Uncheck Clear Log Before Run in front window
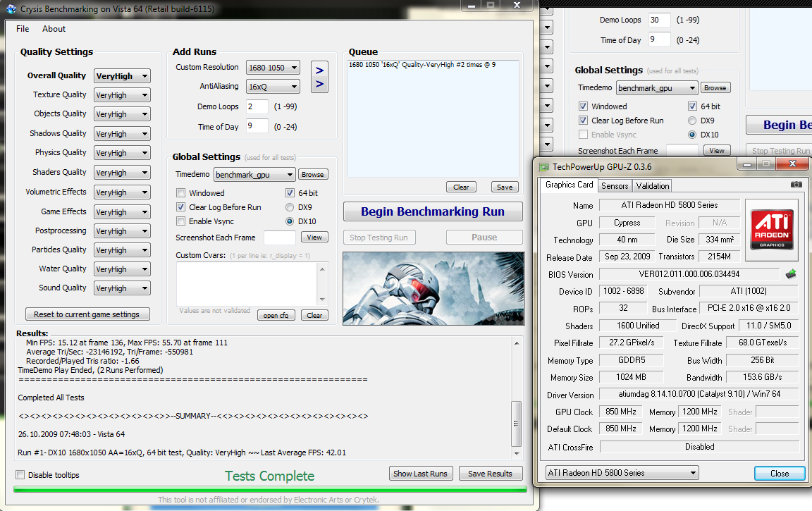The image size is (812, 511). tap(180, 207)
